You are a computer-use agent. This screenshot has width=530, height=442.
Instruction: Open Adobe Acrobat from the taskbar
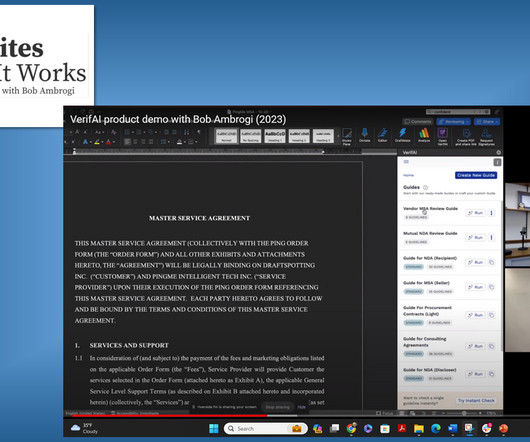point(402,428)
